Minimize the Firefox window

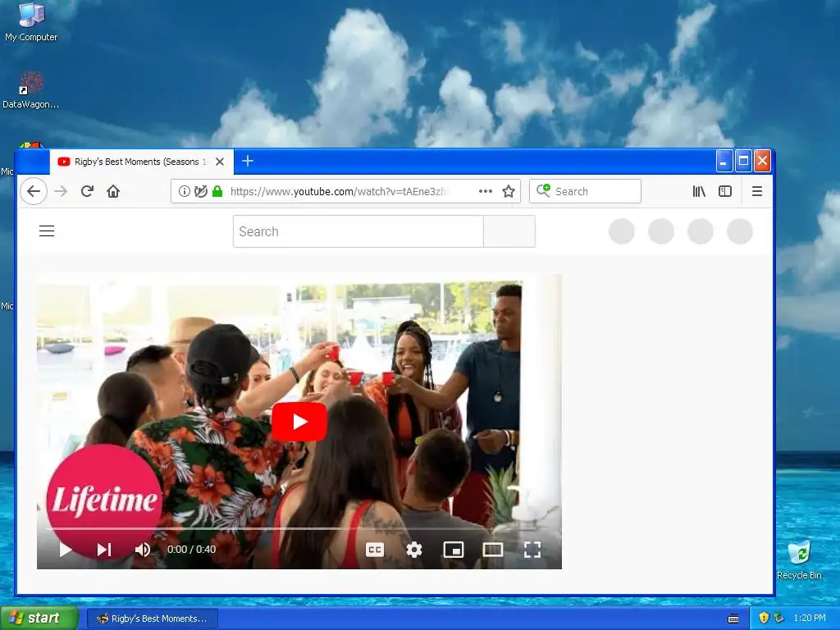724,161
